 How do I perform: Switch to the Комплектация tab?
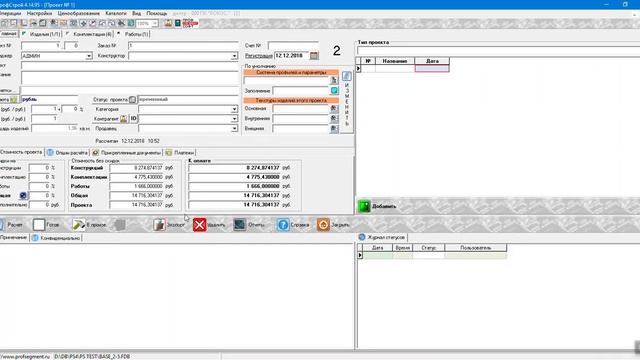[x=89, y=34]
